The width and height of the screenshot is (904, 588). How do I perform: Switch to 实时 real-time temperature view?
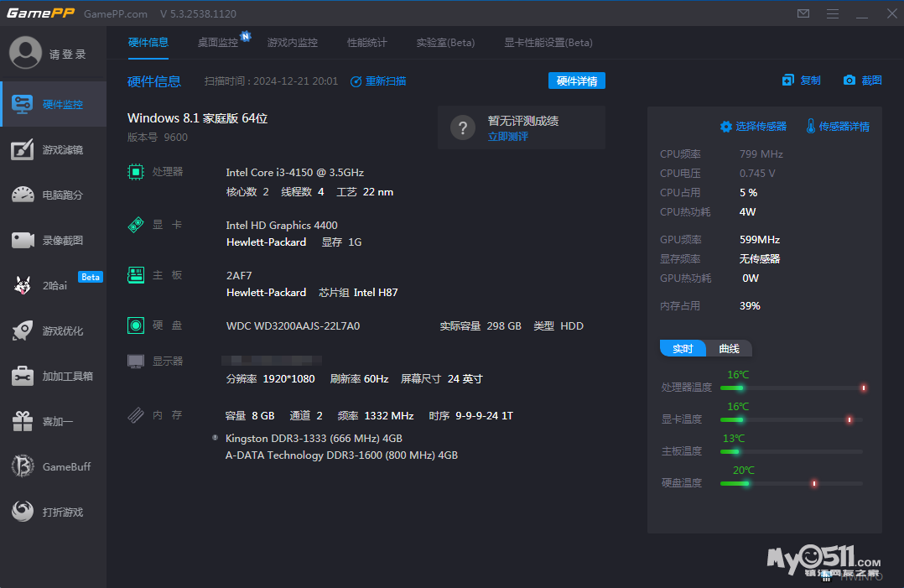tap(683, 349)
